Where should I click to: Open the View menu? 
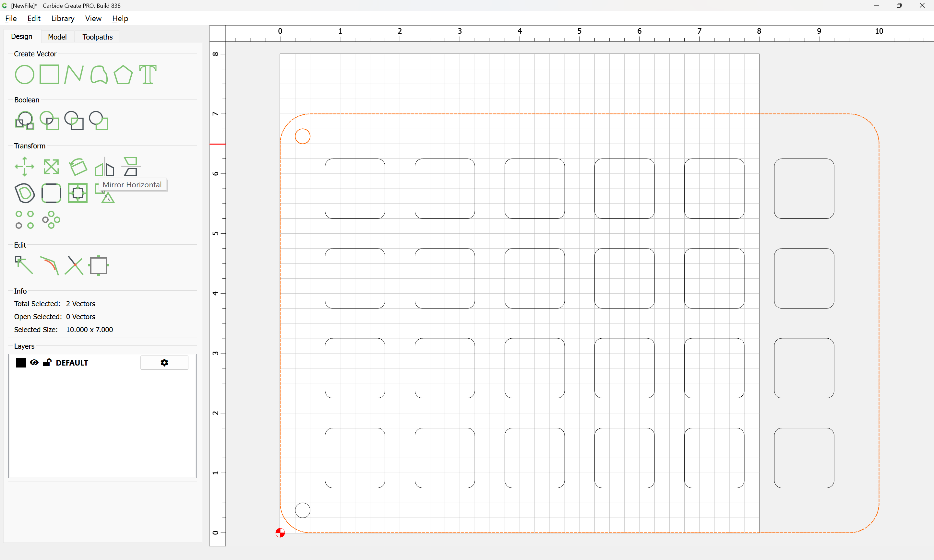[93, 18]
